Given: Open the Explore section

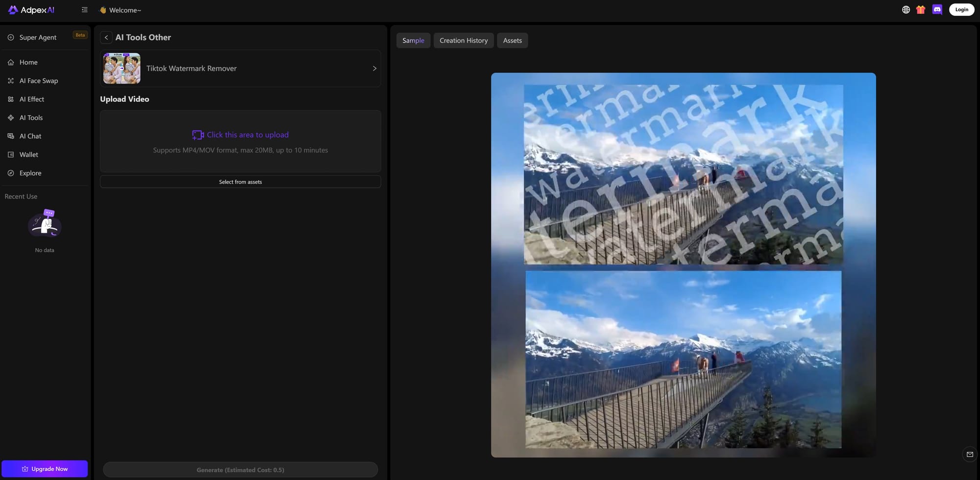Looking at the screenshot, I should [x=30, y=172].
